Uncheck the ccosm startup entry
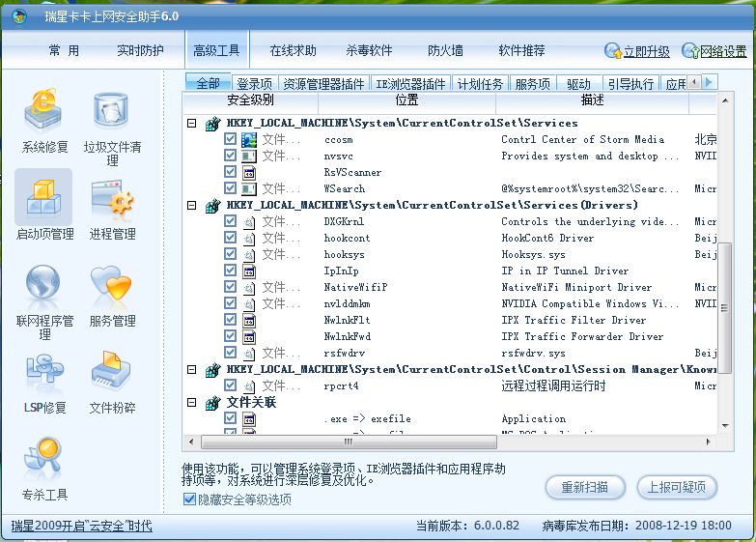The image size is (756, 542). pos(231,139)
